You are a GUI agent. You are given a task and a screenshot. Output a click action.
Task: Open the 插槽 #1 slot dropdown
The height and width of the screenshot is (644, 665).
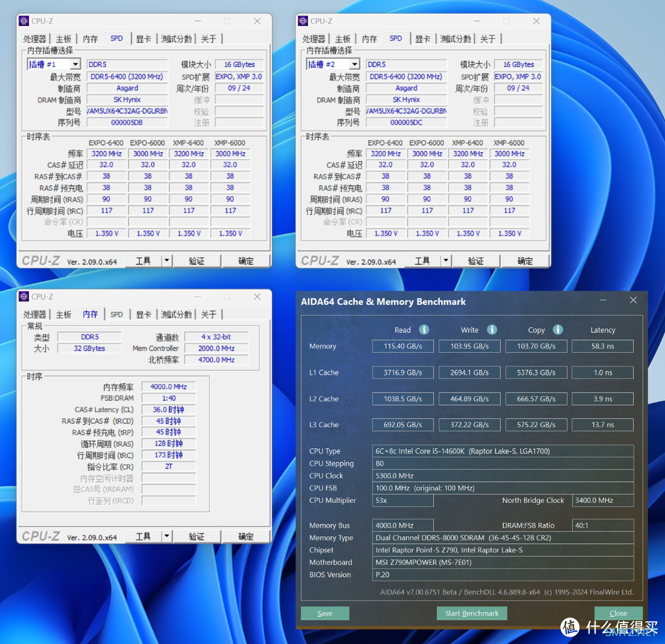pos(76,65)
